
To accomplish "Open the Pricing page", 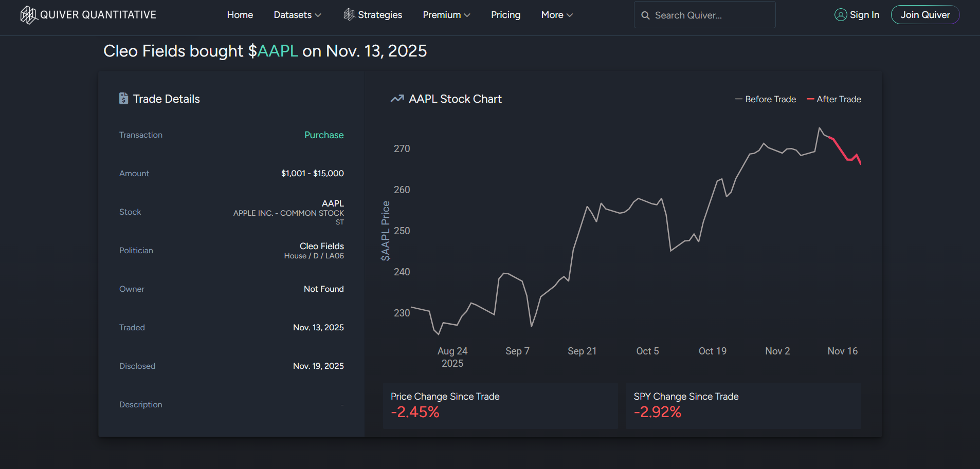I will [x=505, y=15].
